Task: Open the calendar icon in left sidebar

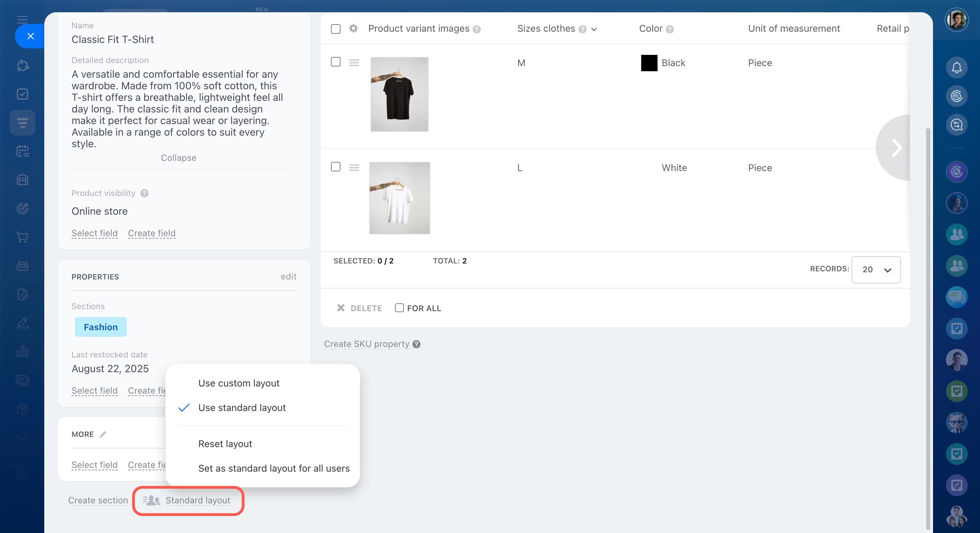Action: (x=22, y=151)
